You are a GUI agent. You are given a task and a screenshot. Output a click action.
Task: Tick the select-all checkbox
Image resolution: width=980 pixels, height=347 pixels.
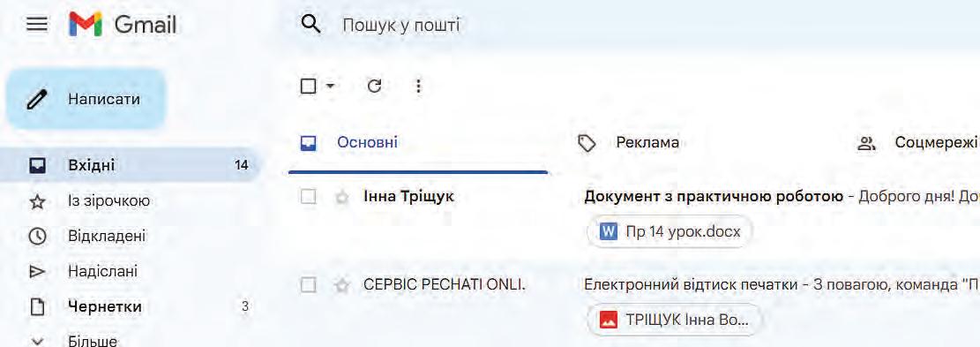click(x=308, y=87)
